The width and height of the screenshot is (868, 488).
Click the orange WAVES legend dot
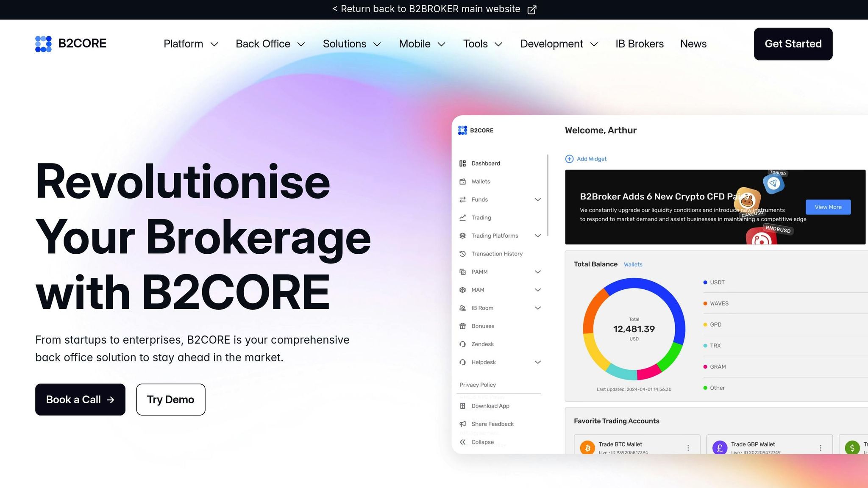(x=705, y=304)
